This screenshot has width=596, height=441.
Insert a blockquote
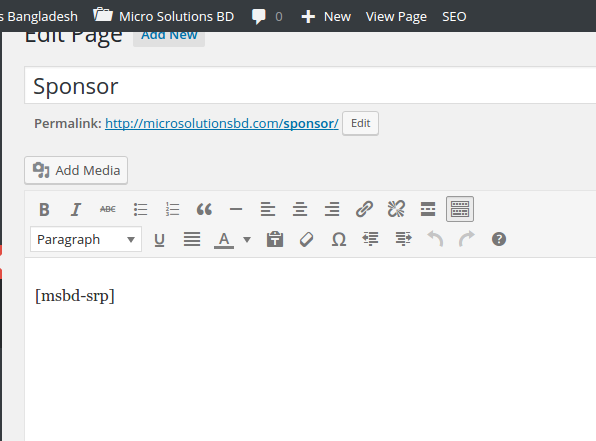click(204, 209)
